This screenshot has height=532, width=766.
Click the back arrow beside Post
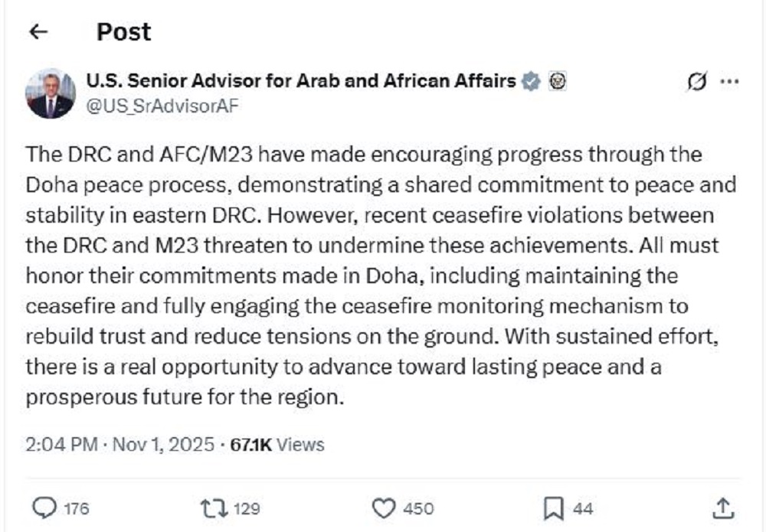tap(38, 31)
